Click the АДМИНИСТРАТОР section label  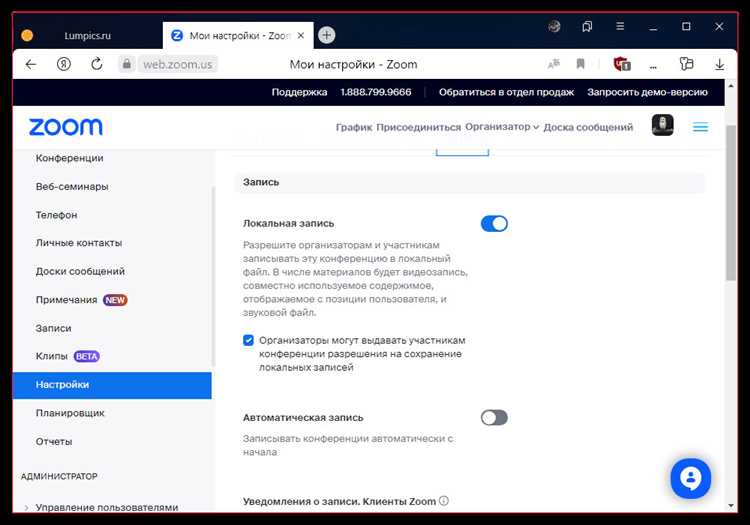pos(59,476)
